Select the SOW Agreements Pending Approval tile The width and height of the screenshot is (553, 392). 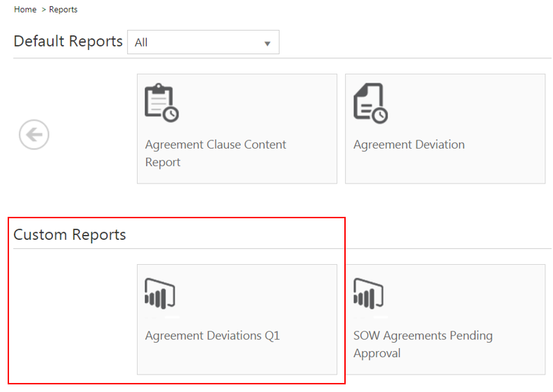[x=445, y=319]
